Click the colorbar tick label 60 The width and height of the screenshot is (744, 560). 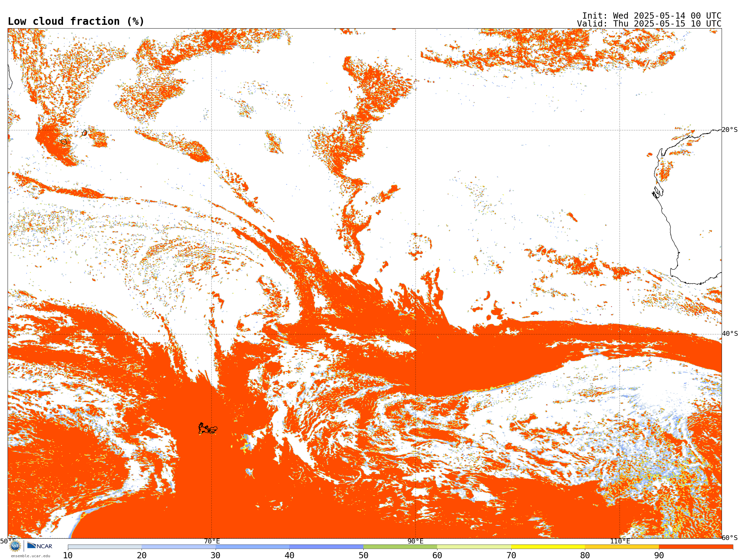(x=437, y=556)
